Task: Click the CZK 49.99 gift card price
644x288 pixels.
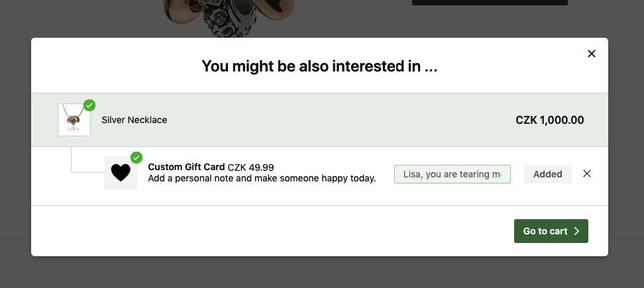Action: (250, 168)
